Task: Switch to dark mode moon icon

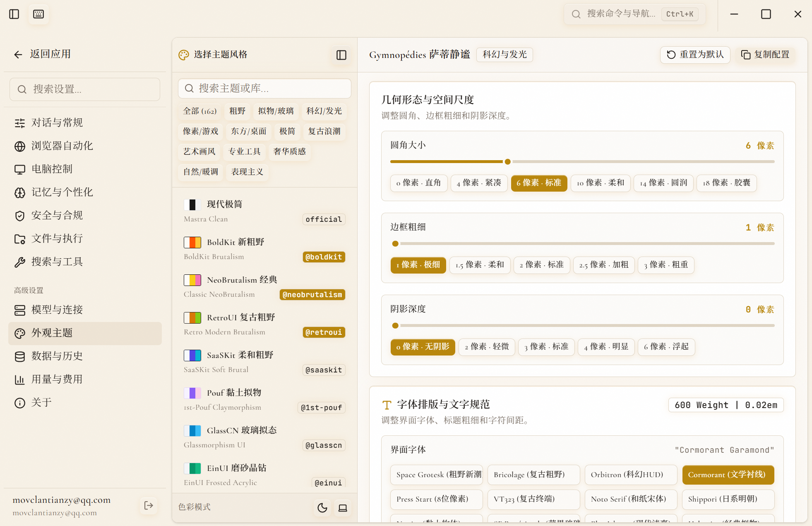Action: coord(322,508)
